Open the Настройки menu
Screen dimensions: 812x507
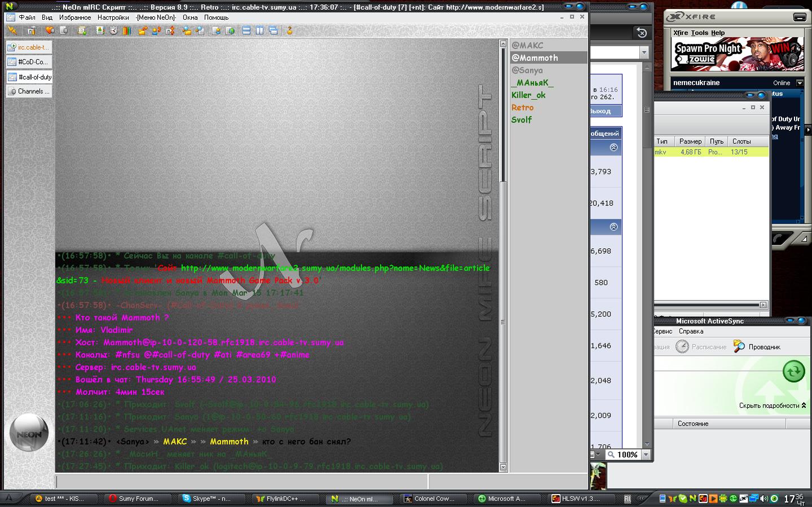pyautogui.click(x=113, y=17)
